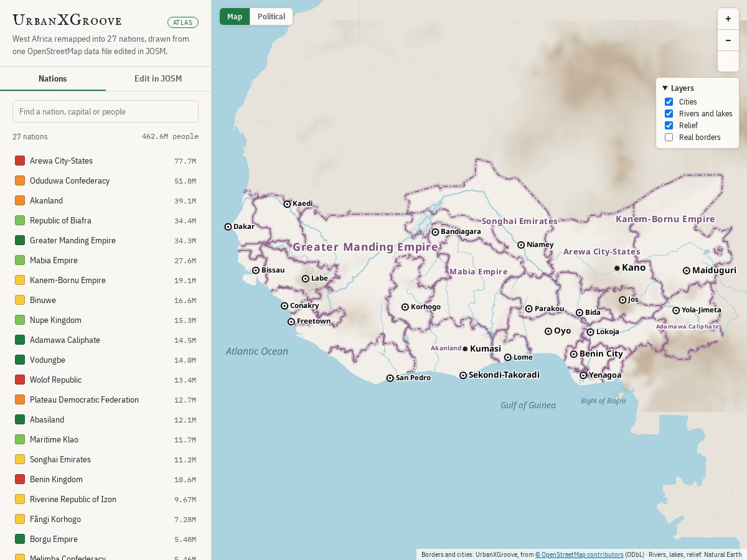Image resolution: width=747 pixels, height=560 pixels.
Task: Select Wolof Republic in the list
Action: point(105,380)
